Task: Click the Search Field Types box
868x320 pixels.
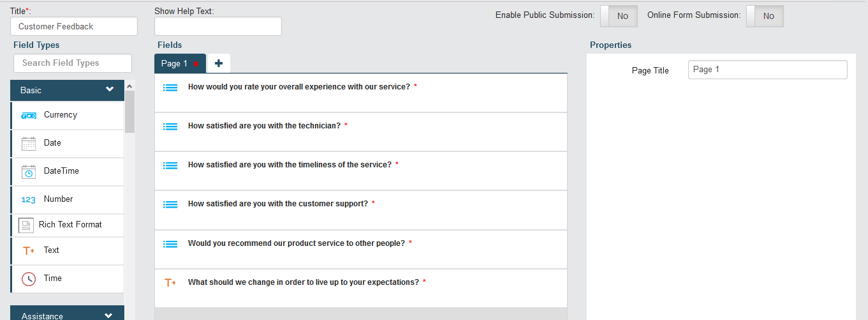Action: coord(73,63)
